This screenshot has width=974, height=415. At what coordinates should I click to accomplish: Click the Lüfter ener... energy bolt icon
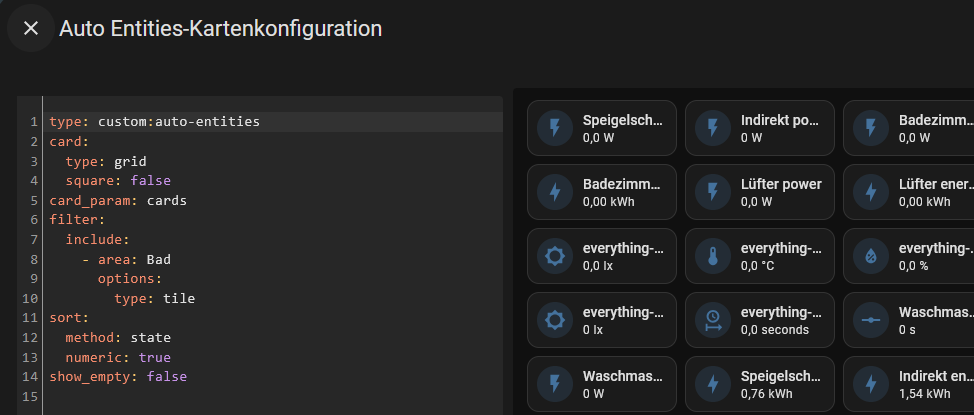870,192
